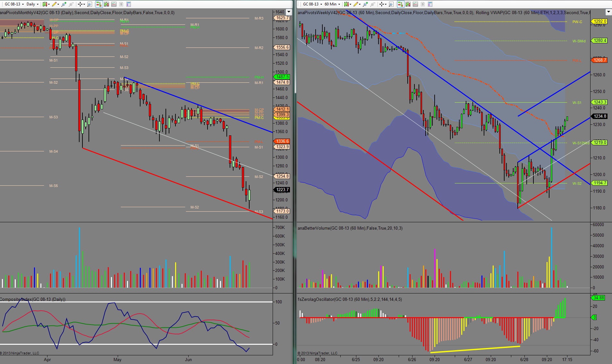This screenshot has width=612, height=364.
Task: Show the Data Box on Daily chart
Action: coord(90,4)
